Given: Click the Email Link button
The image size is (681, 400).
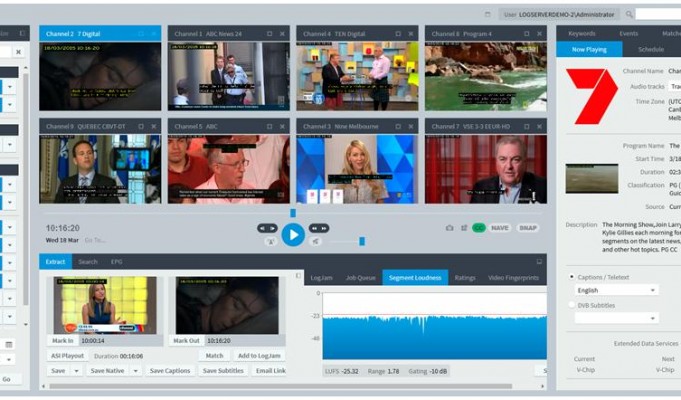Looking at the screenshot, I should pos(271,370).
